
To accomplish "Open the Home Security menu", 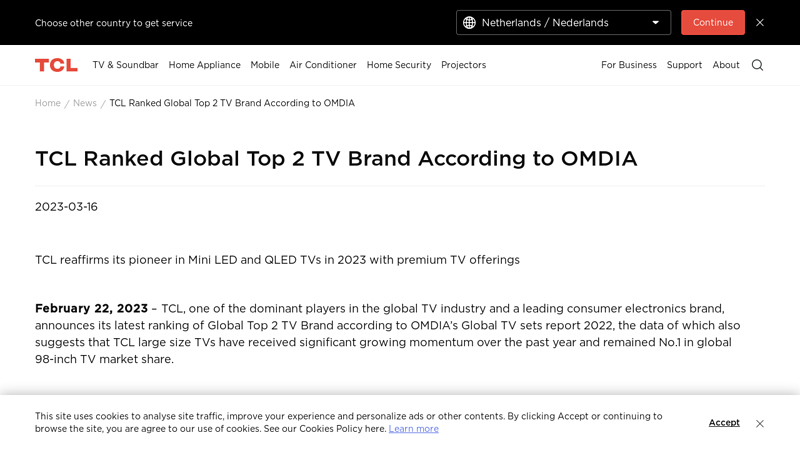I will pyautogui.click(x=398, y=65).
